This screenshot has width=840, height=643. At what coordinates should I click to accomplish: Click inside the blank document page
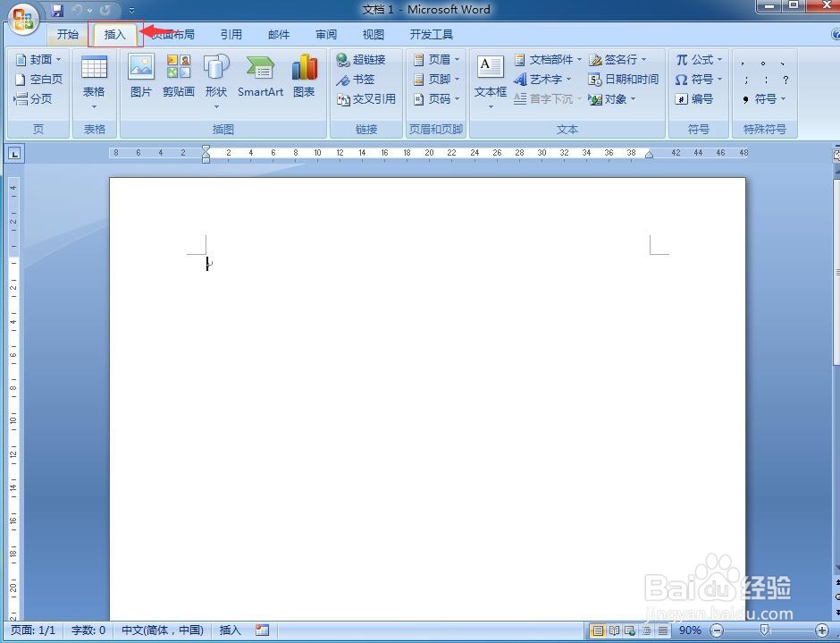tap(427, 399)
